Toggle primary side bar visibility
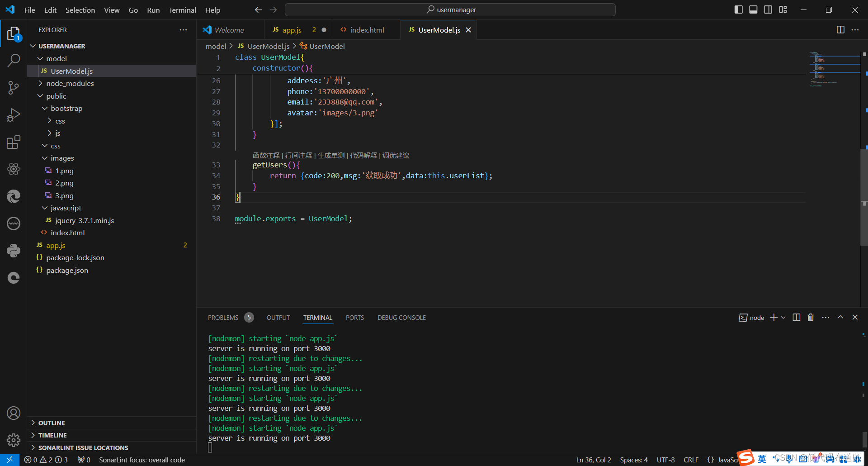The image size is (868, 466). pyautogui.click(x=739, y=10)
